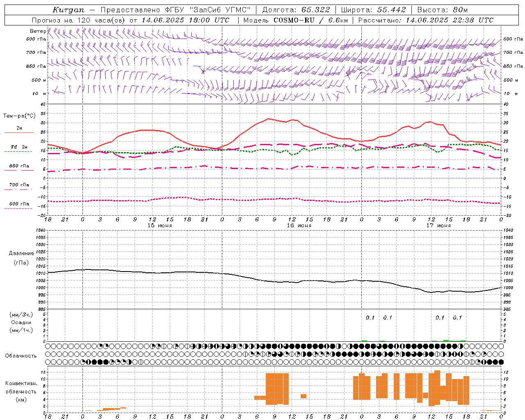
Task: Select 'Рассчитано: 14.06.2025 22:38 UTC' timestamp
Action: tap(426, 20)
